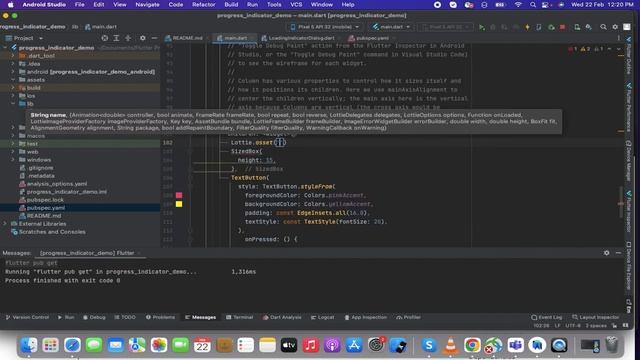Open Music app in the Dock

pyautogui.click(x=311, y=345)
